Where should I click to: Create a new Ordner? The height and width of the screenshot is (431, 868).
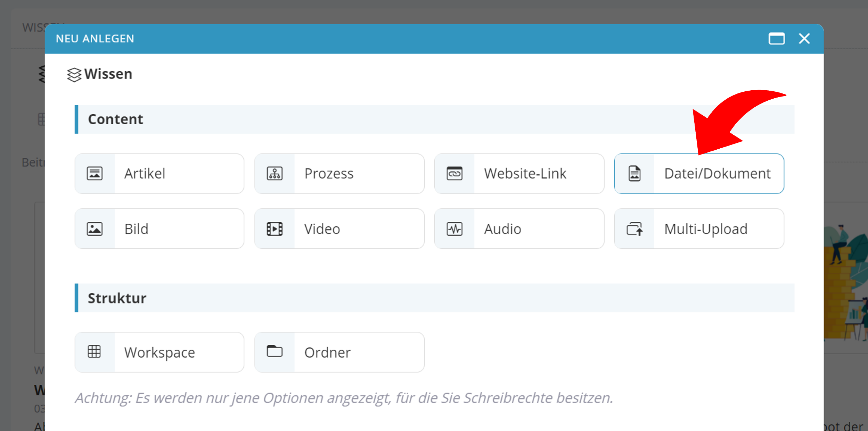click(x=339, y=352)
